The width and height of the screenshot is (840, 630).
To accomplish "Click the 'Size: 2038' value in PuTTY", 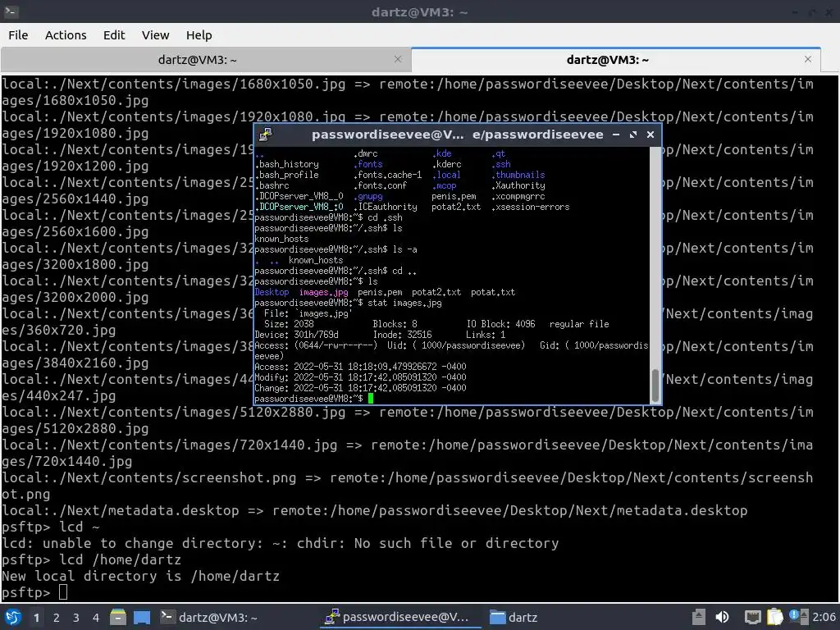I will click(290, 323).
